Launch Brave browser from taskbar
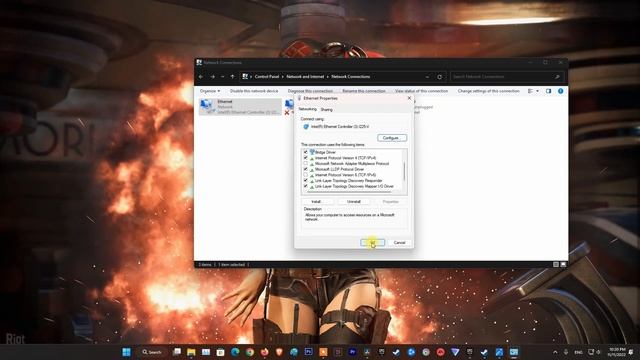 coord(279,352)
